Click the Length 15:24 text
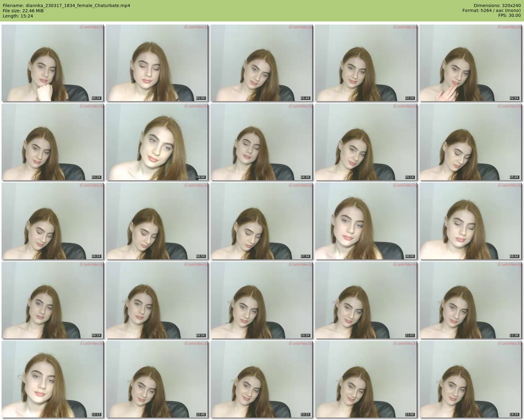524x420 pixels. 18,16
